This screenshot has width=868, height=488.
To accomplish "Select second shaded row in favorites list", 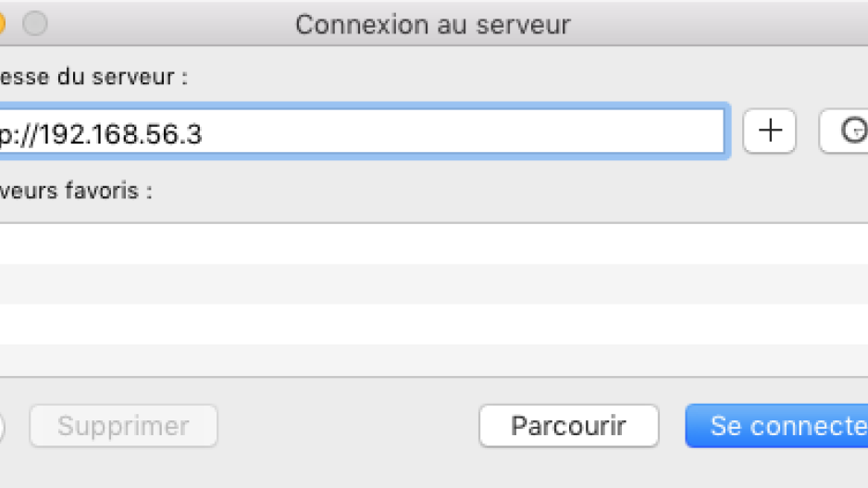I will pyautogui.click(x=434, y=283).
